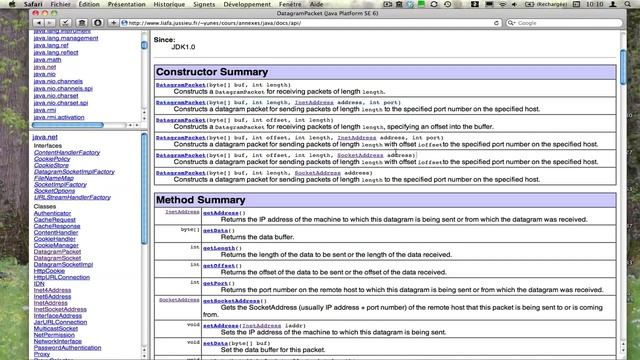This screenshot has width=640, height=360.
Task: Click the magnifier icon in the Google search field
Action: tap(511, 23)
